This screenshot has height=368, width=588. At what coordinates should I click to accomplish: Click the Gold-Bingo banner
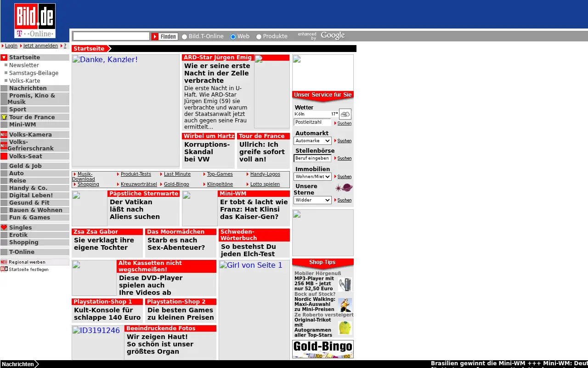[323, 349]
